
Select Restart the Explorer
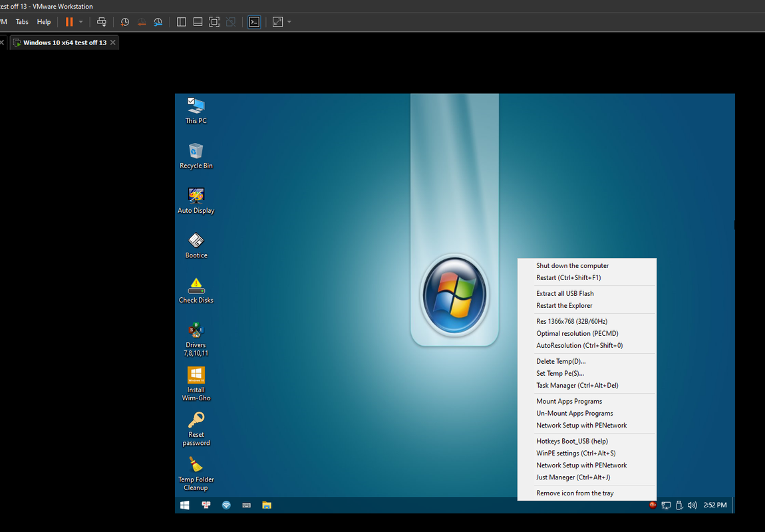(587, 305)
